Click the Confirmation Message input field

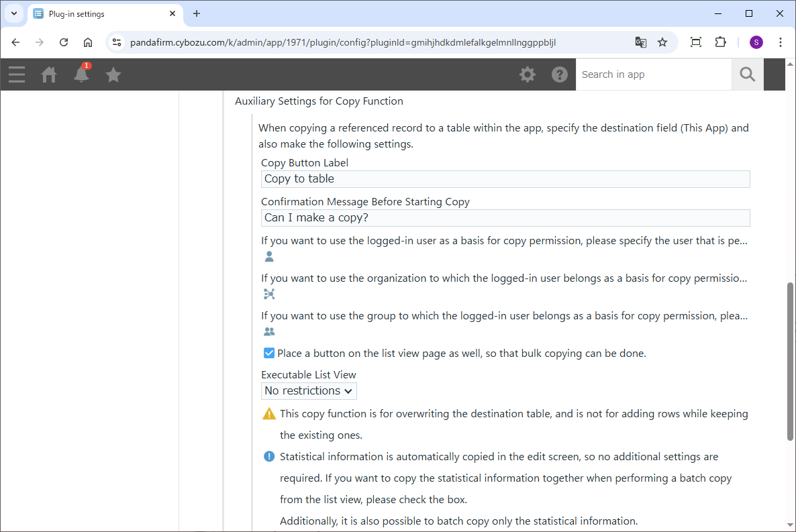(x=505, y=218)
